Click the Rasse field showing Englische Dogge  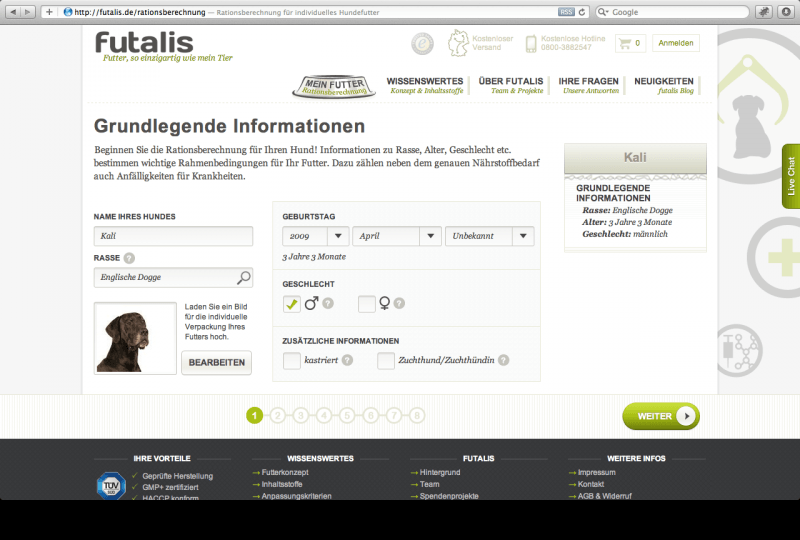173,277
